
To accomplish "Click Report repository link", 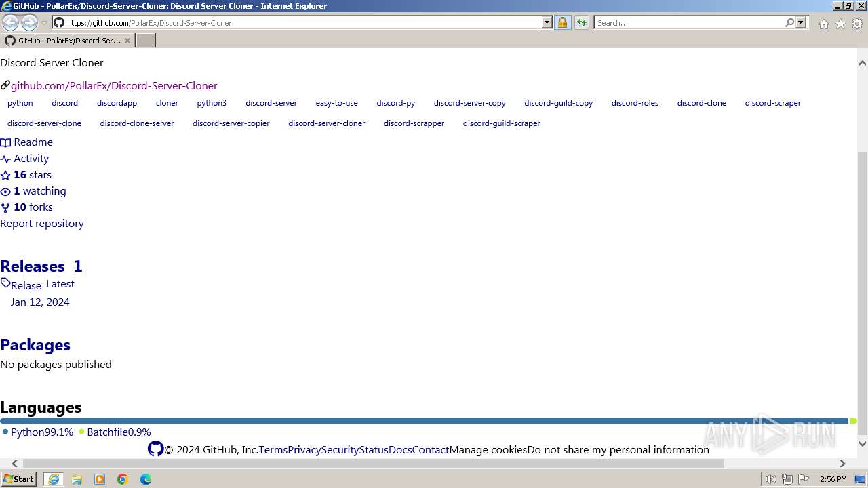I will tap(42, 224).
